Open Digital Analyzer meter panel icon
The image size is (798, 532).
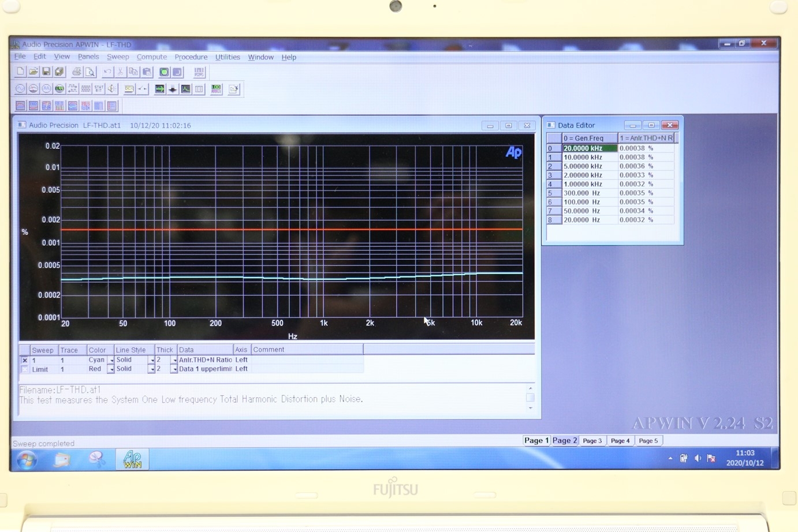[x=59, y=89]
